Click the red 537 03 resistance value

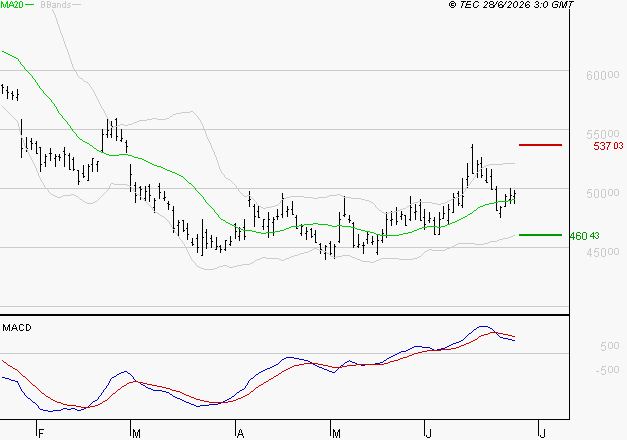(608, 146)
